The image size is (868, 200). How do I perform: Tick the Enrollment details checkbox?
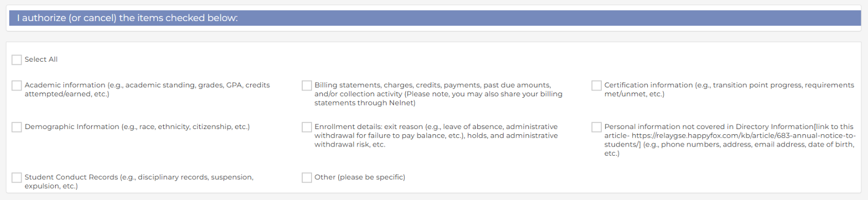307,127
